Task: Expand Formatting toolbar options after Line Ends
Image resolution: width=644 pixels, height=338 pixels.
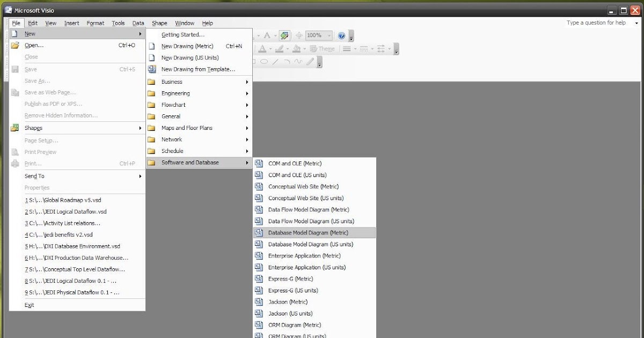Action: (397, 49)
